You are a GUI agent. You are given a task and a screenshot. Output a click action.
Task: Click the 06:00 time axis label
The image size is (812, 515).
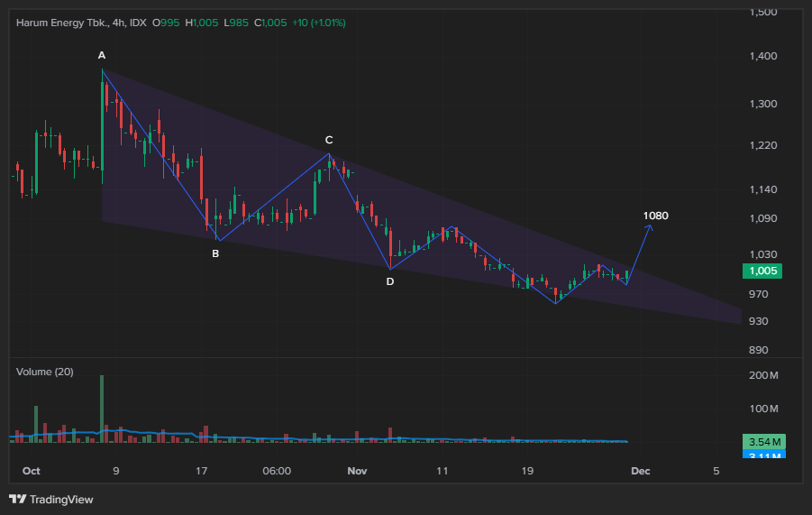click(x=277, y=471)
